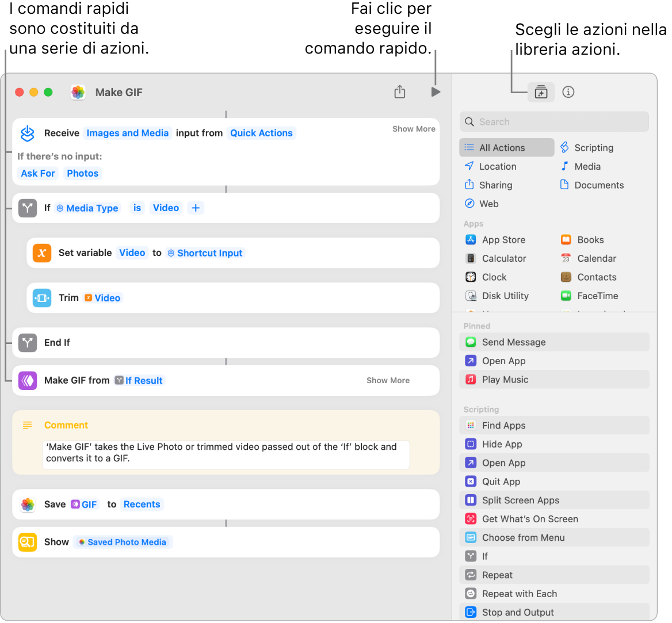
Task: Edit the Comment text box
Action: pos(226,453)
